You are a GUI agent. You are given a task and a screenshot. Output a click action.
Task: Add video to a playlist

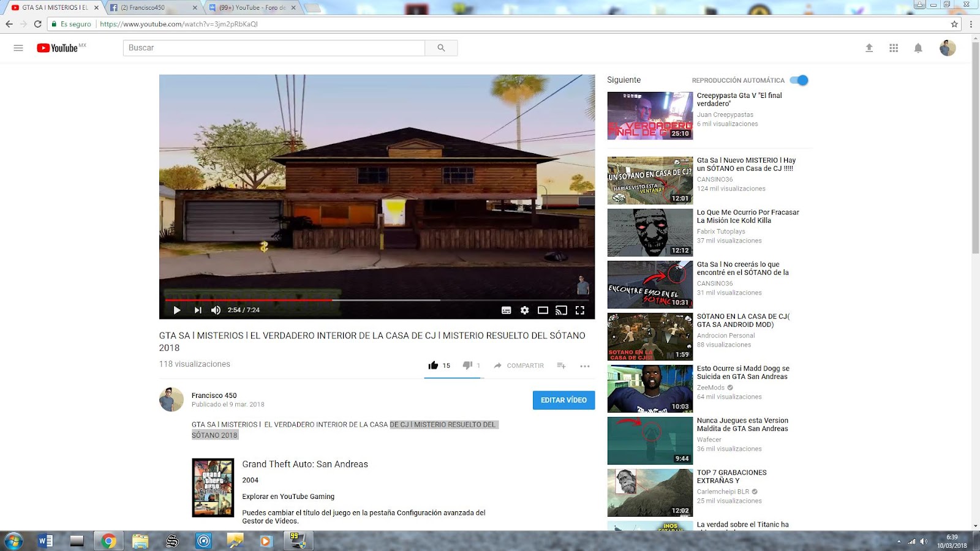pyautogui.click(x=561, y=365)
